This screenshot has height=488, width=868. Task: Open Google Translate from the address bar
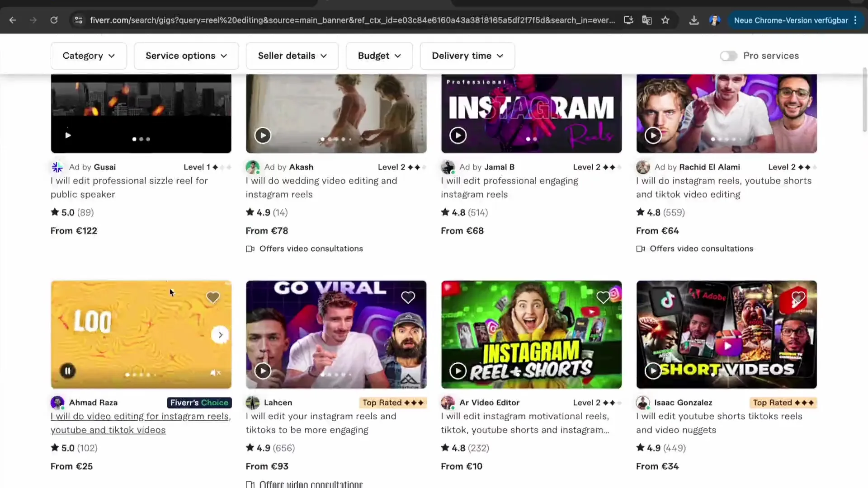[x=647, y=20]
